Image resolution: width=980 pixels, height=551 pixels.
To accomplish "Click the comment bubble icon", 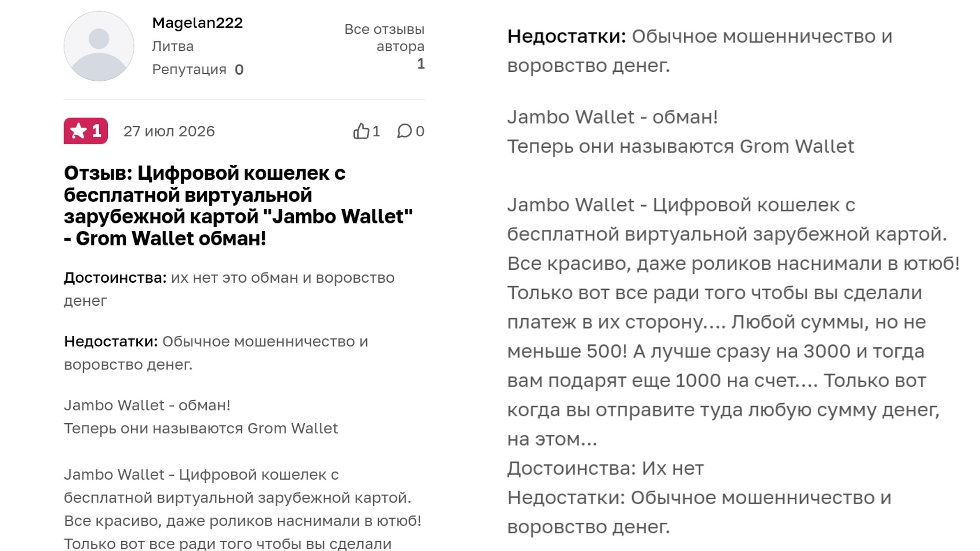I will 404,131.
